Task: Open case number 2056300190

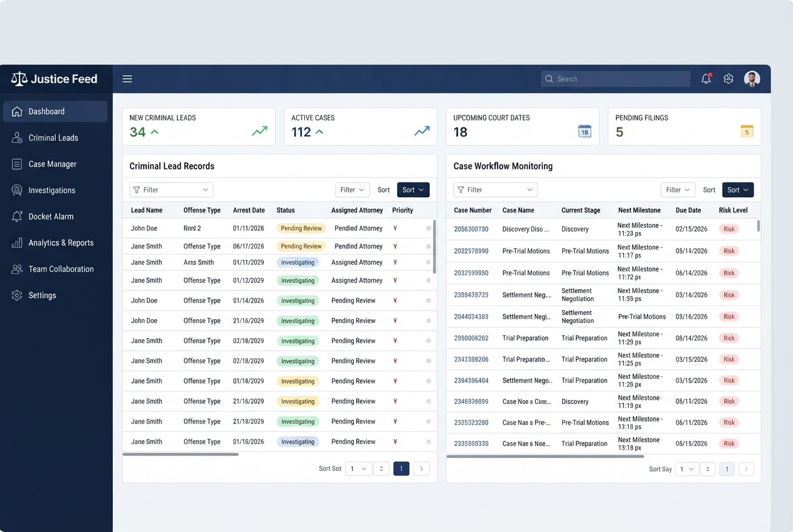Action: [x=471, y=230]
